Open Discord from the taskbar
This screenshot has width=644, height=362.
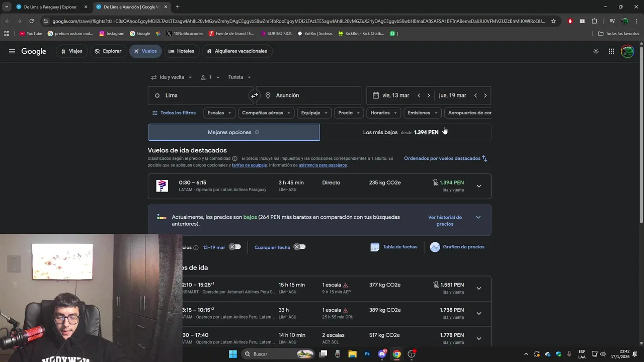pyautogui.click(x=382, y=354)
